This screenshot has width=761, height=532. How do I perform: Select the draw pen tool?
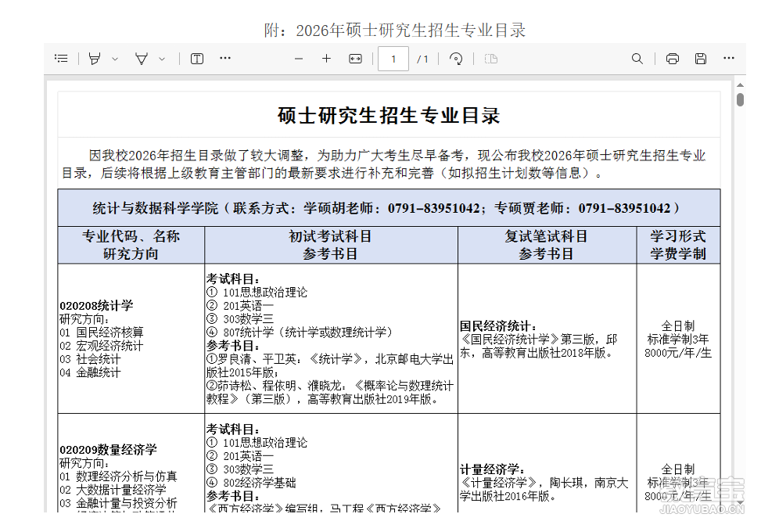142,59
